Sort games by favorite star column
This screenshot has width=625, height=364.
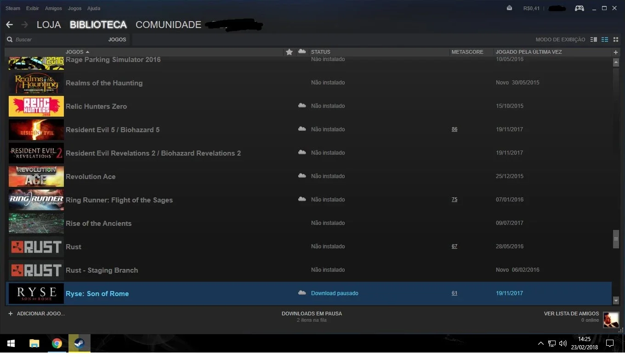pyautogui.click(x=289, y=52)
